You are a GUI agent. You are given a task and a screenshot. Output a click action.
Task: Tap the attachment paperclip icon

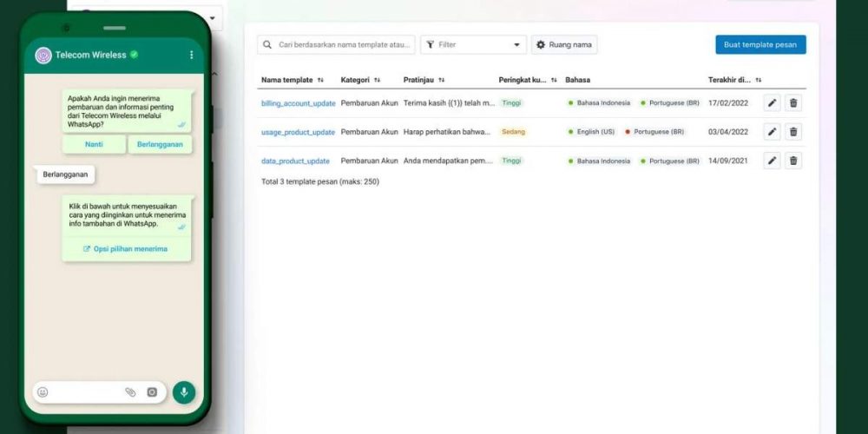pyautogui.click(x=130, y=392)
